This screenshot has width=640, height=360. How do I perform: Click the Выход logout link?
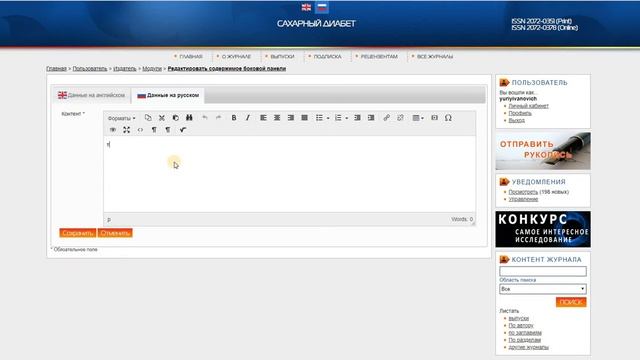516,121
